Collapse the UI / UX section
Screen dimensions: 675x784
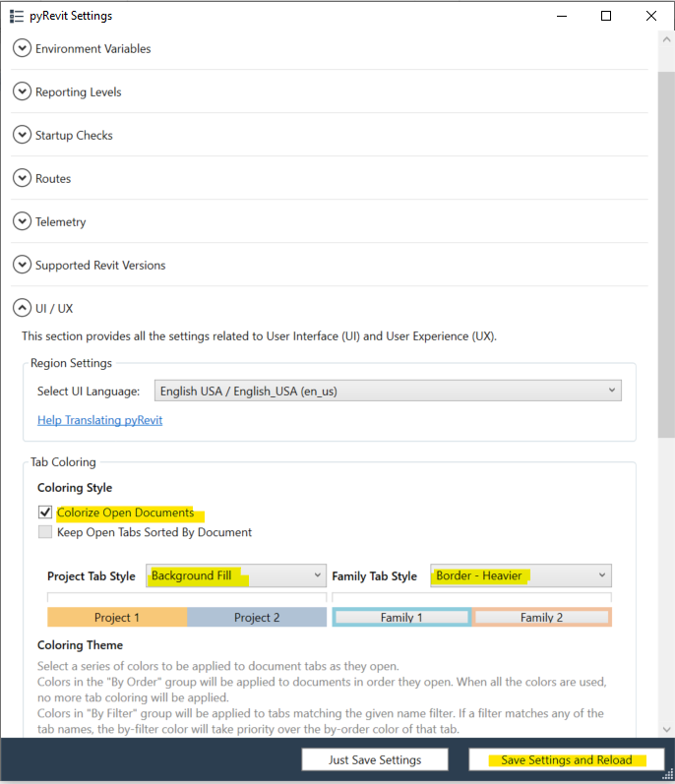(22, 308)
